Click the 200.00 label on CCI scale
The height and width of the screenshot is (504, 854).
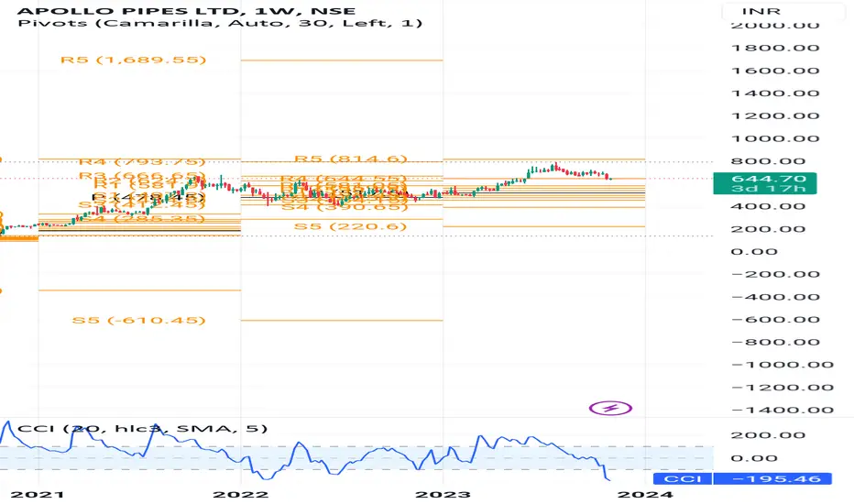pyautogui.click(x=768, y=435)
